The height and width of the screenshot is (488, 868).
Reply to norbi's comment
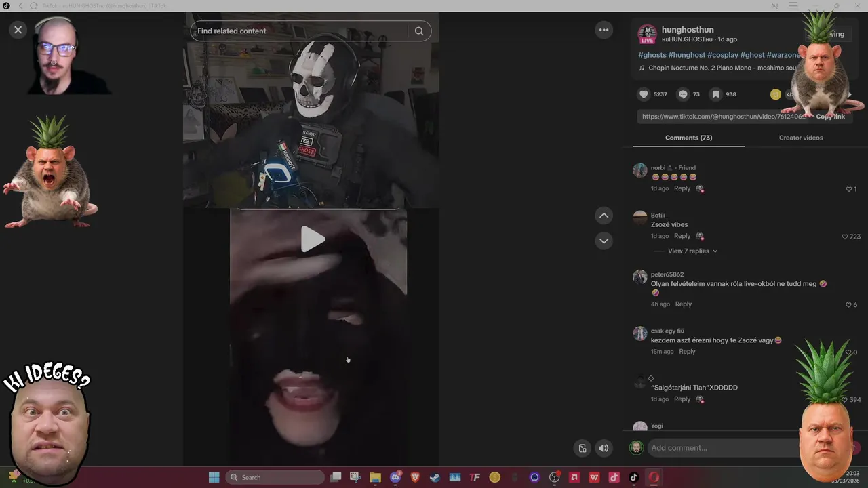pos(682,189)
